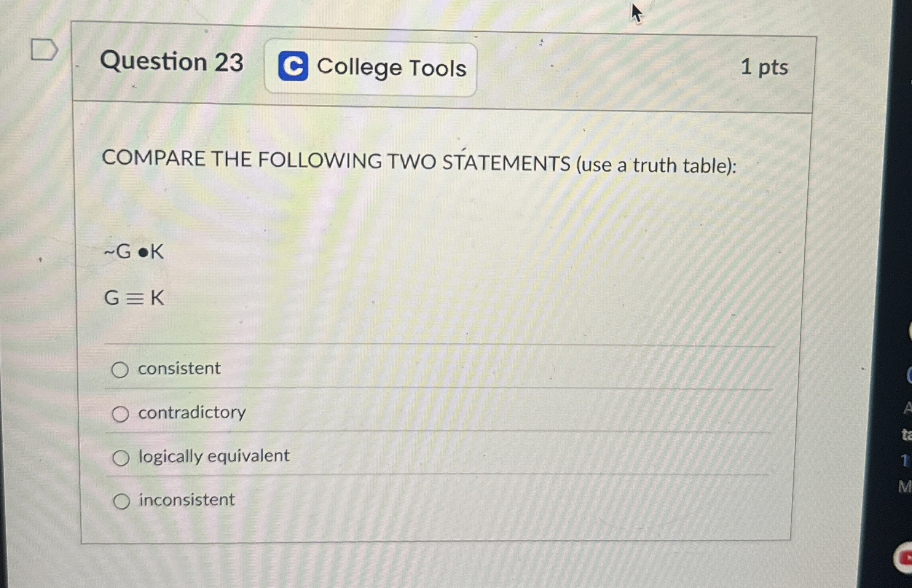The height and width of the screenshot is (588, 912).
Task: Click the flag bookmark icon beside Question 23
Action: [44, 49]
